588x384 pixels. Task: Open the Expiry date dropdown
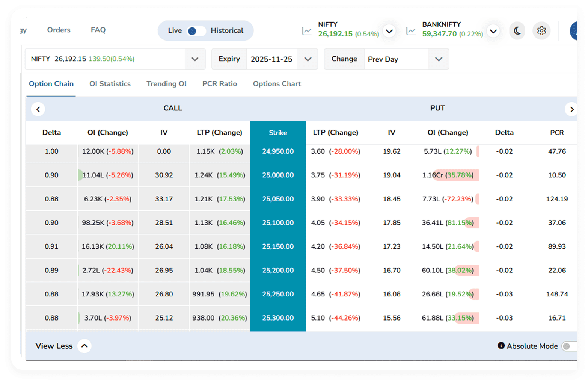pyautogui.click(x=308, y=59)
